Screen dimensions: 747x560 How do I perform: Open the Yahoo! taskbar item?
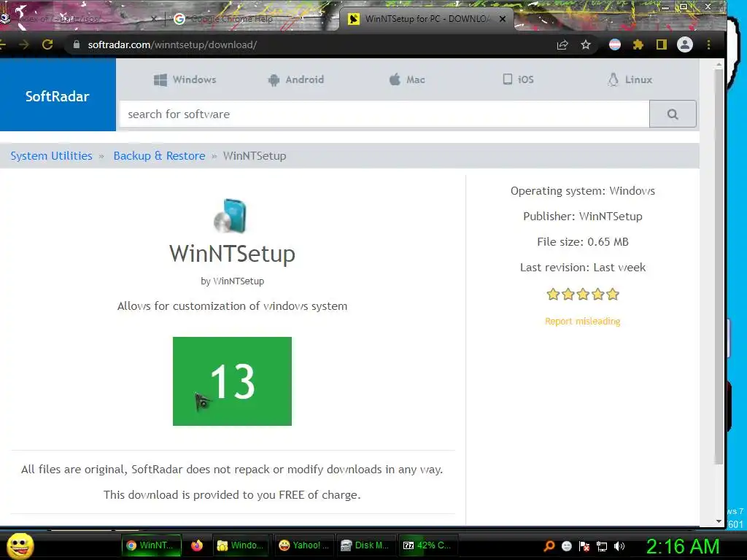[303, 545]
